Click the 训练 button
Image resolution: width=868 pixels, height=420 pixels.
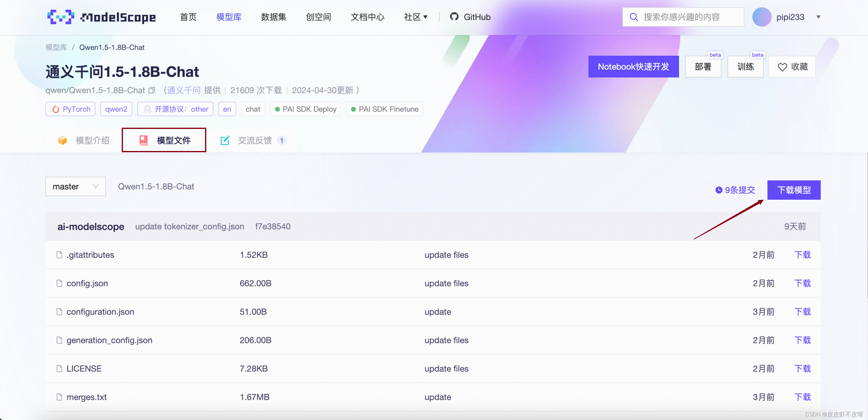(745, 67)
